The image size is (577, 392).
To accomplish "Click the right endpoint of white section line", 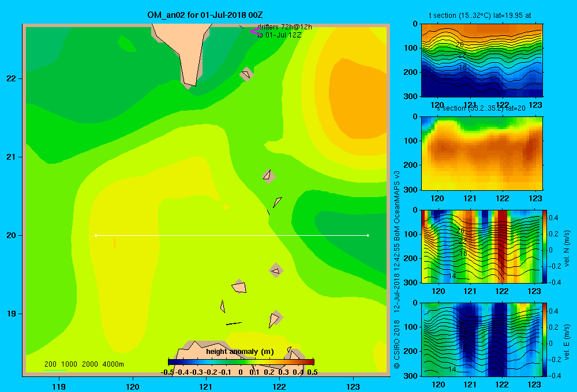I will click(x=368, y=235).
